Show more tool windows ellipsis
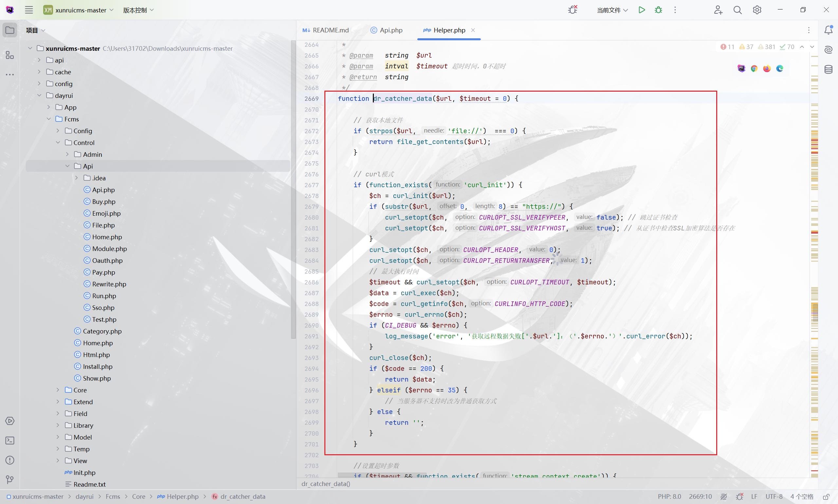This screenshot has height=504, width=838. click(x=10, y=74)
